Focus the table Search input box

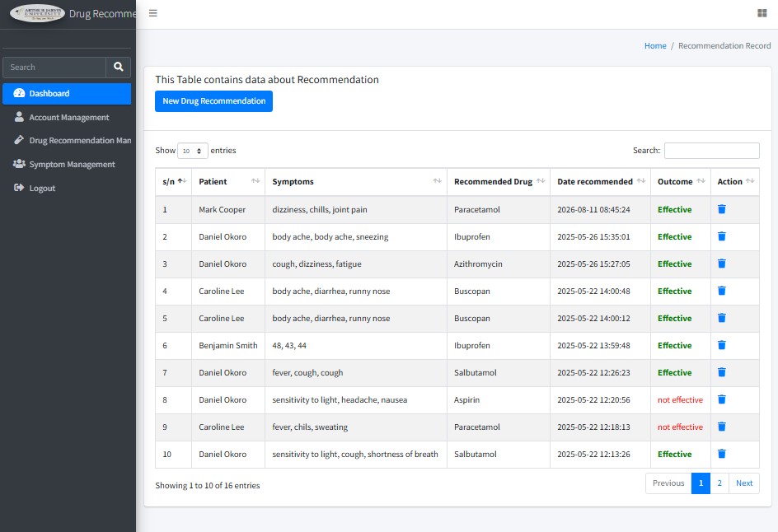711,151
